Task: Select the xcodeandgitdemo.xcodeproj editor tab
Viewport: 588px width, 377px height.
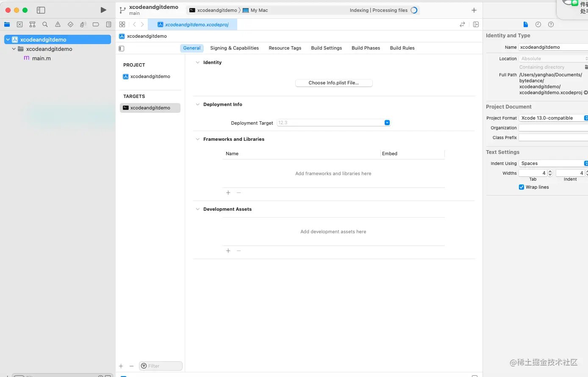Action: pyautogui.click(x=193, y=25)
